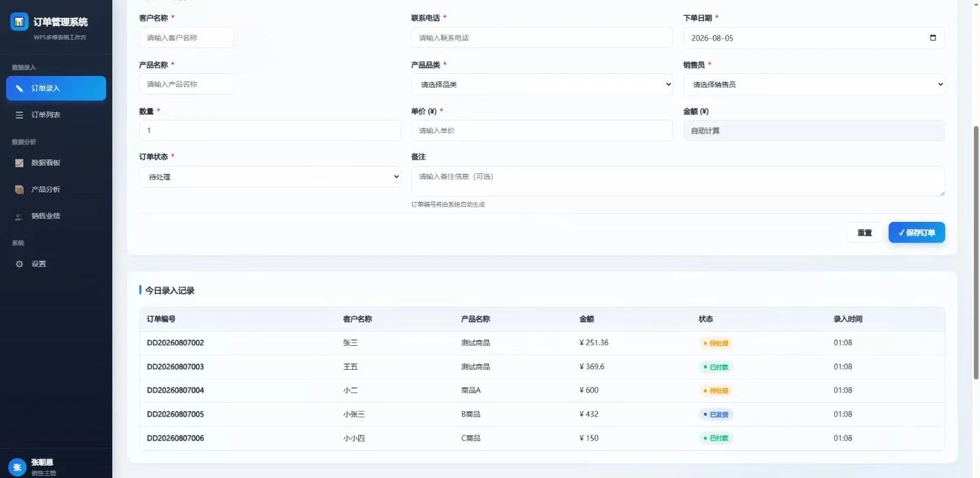Viewport: 980px width, 478px height.
Task: Expand the 销售员 dropdown
Action: 814,85
